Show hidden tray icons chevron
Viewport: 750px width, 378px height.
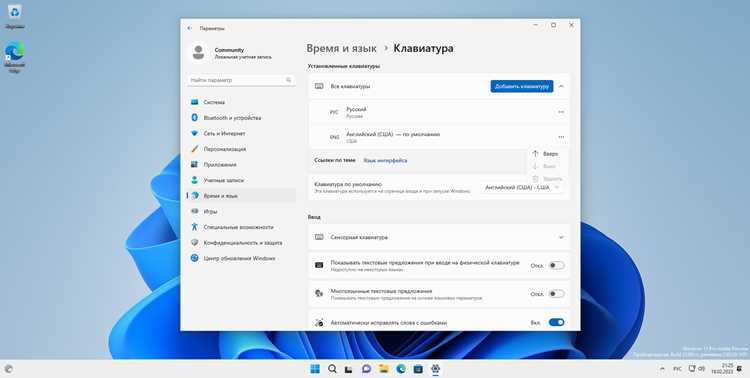point(662,369)
